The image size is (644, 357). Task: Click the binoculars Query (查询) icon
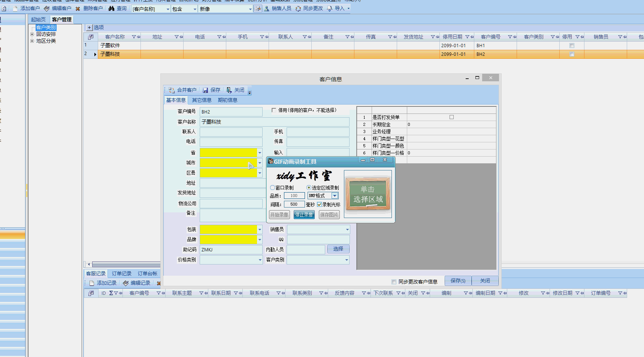[112, 9]
